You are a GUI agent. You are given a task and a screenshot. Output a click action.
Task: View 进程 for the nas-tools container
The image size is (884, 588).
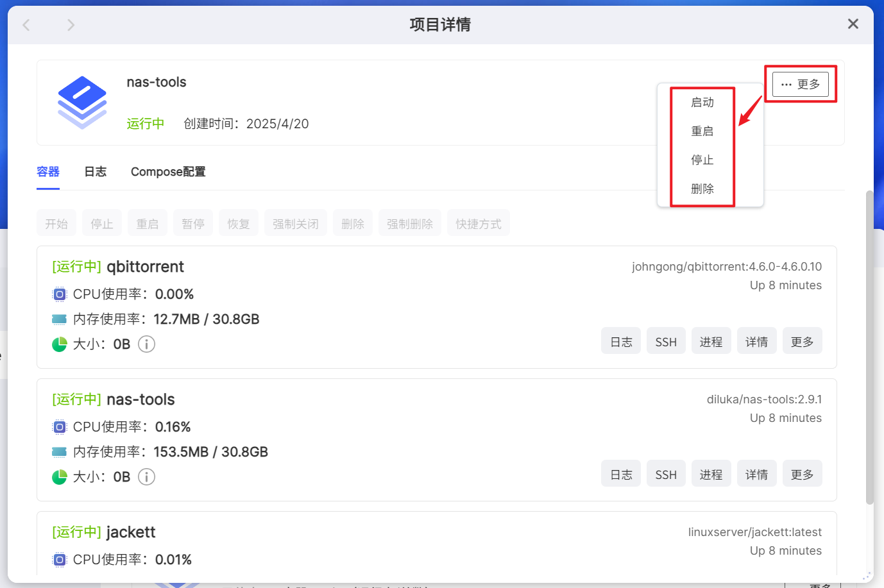click(711, 474)
